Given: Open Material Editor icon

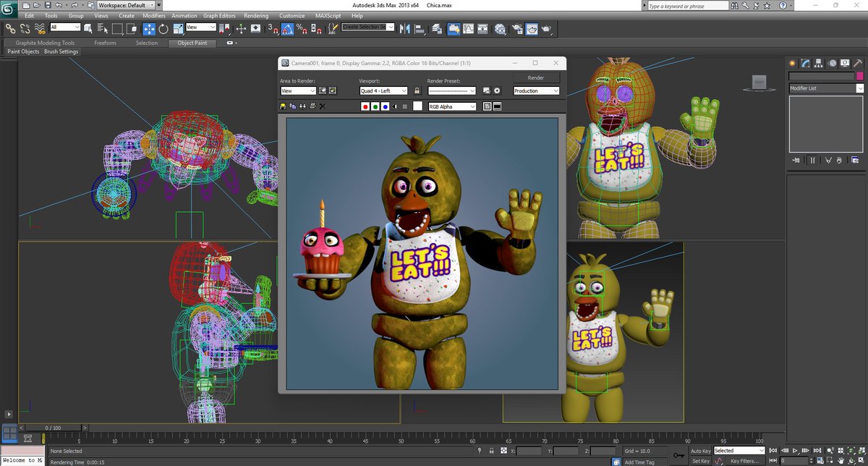Looking at the screenshot, I should point(501,28).
